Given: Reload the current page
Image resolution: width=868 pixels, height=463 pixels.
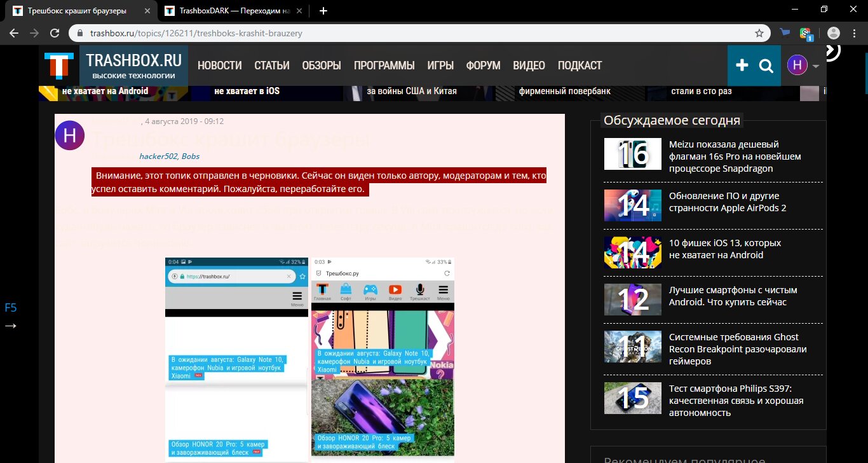Looking at the screenshot, I should click(x=55, y=33).
